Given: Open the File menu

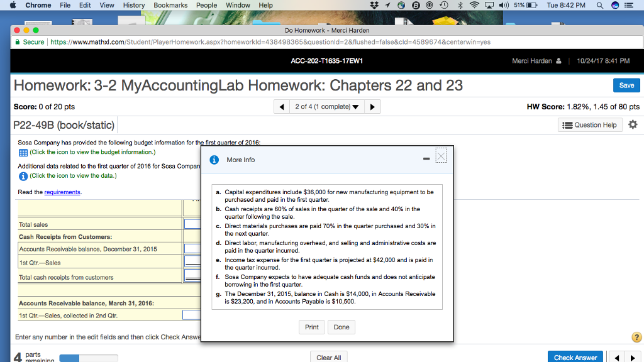Looking at the screenshot, I should (x=65, y=5).
